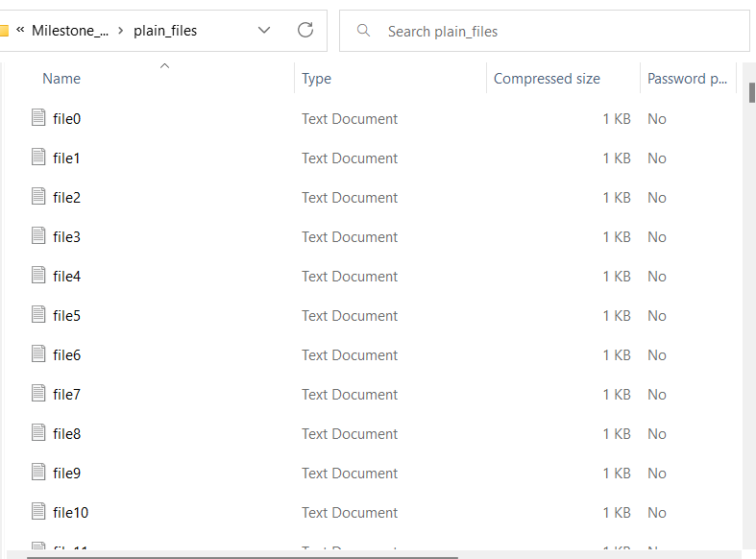Select the file9 document icon
Image resolution: width=756 pixels, height=559 pixels.
pyautogui.click(x=38, y=472)
